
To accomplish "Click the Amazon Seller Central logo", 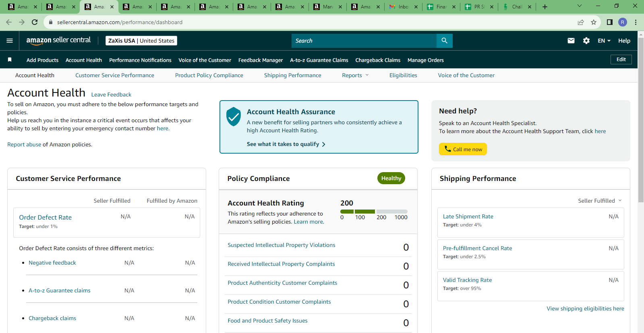I will click(58, 40).
